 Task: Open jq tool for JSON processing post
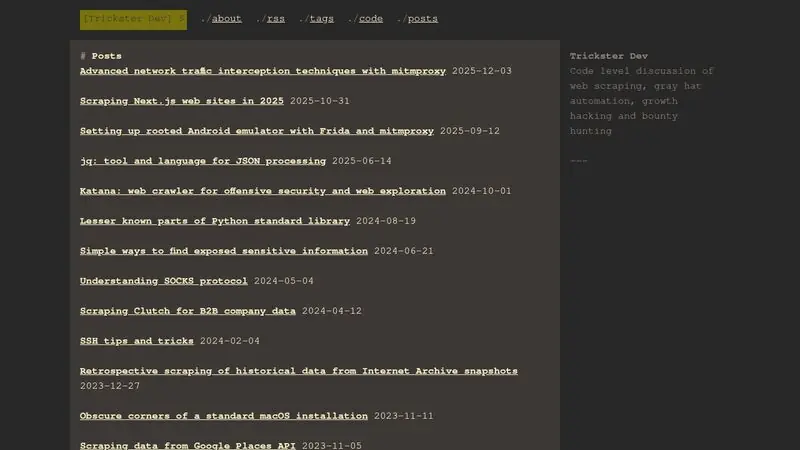point(203,161)
